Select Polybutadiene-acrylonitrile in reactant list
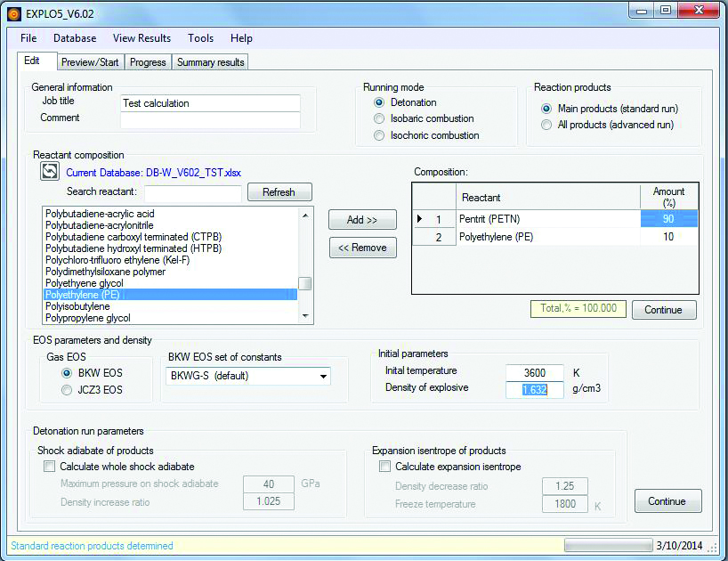Screen dimensions: 728x561 pyautogui.click(x=170, y=225)
